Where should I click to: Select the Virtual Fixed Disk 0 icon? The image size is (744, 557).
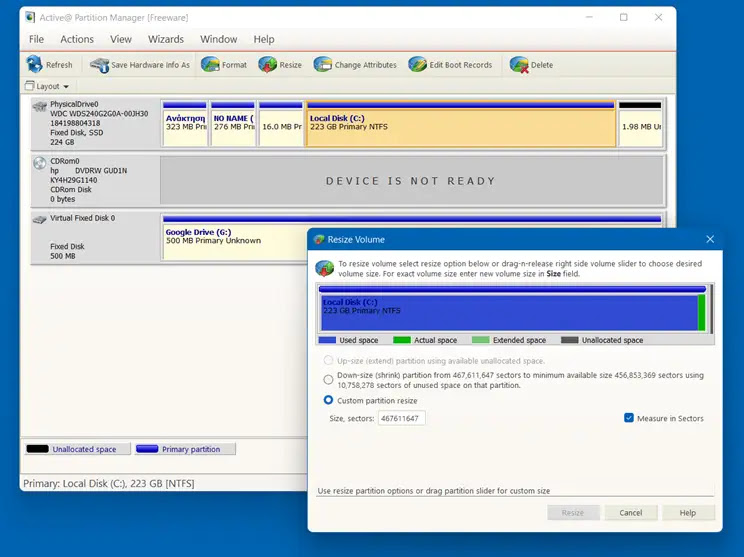pos(39,219)
